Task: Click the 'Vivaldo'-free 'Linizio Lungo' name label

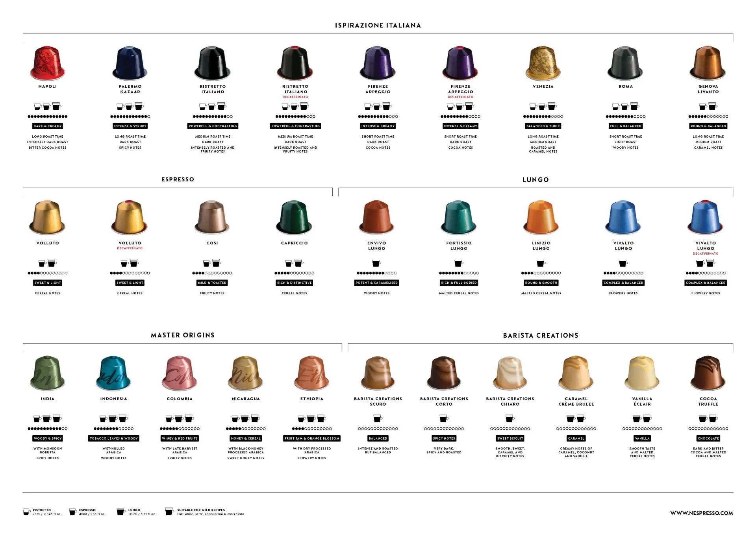Action: [541, 246]
